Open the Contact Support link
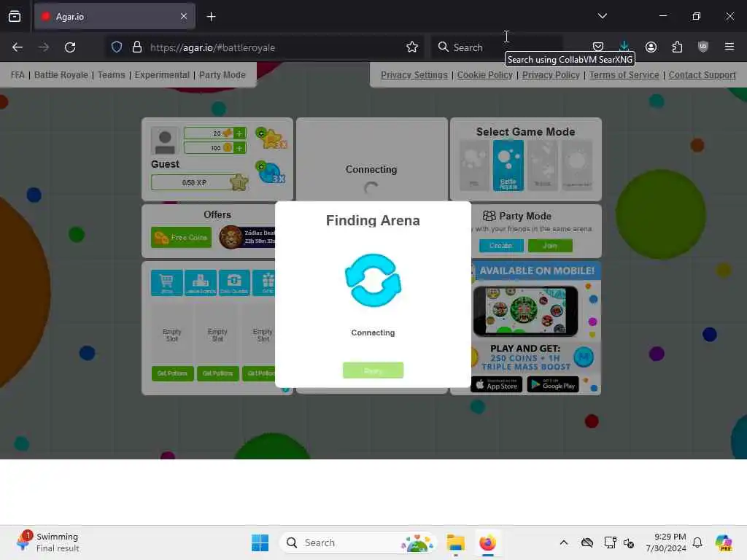This screenshot has width=747, height=560. (703, 75)
